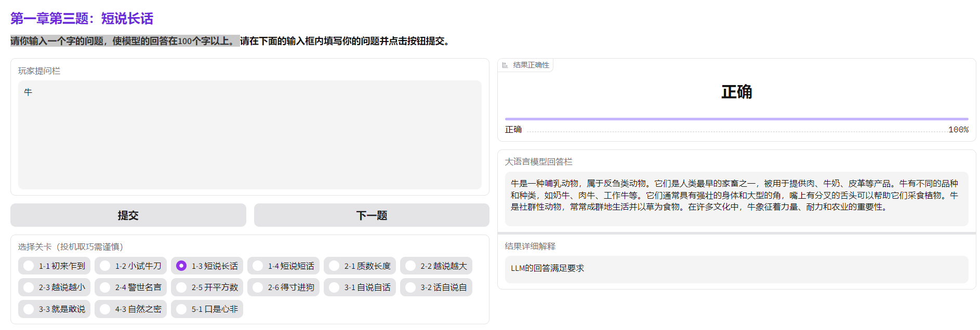Select the 5-1 口是心非 level
980x330 pixels.
click(207, 309)
